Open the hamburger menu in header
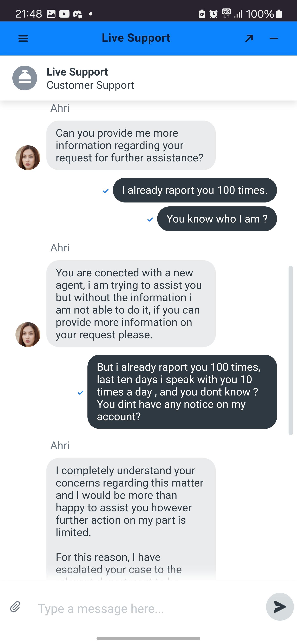The image size is (297, 644). point(23,39)
